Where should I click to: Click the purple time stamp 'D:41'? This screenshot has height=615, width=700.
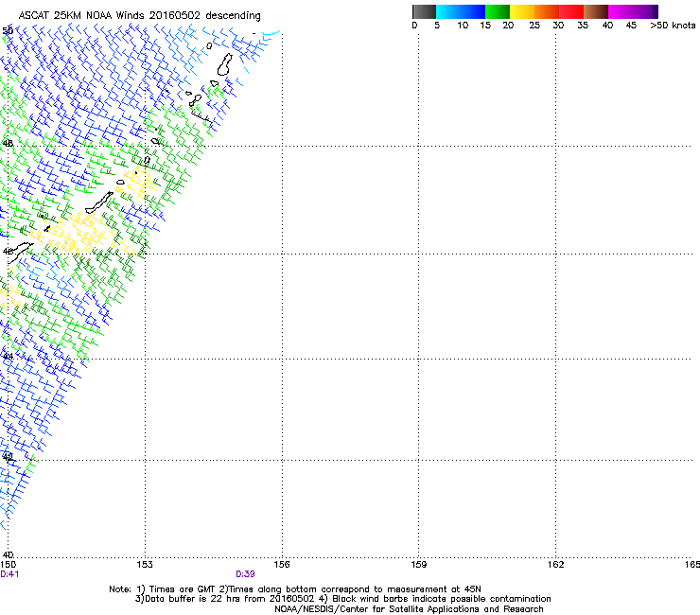pyautogui.click(x=9, y=574)
